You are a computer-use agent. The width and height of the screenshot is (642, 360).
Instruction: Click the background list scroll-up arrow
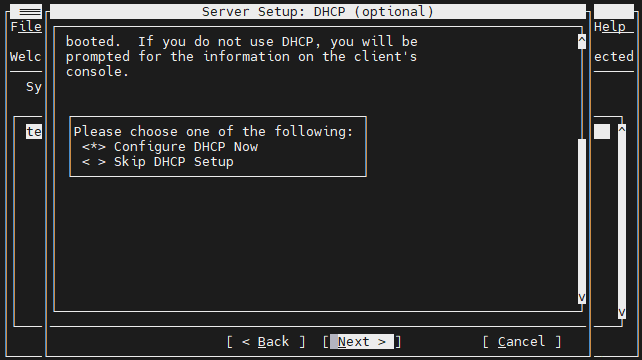(x=622, y=131)
